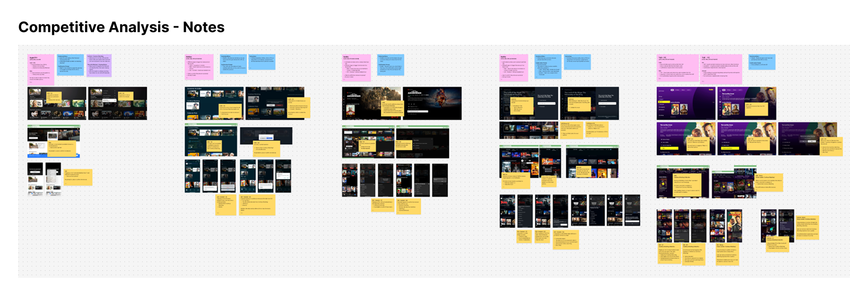Image resolution: width=868 pixels, height=296 pixels.
Task: Select the first Tubi web browser screenshot
Action: [683, 181]
